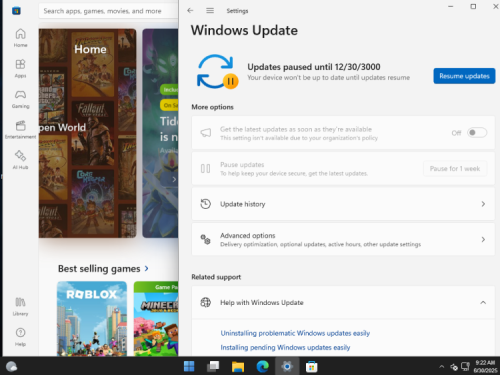
Task: Switch to Microsoft Store on taskbar
Action: (x=312, y=367)
